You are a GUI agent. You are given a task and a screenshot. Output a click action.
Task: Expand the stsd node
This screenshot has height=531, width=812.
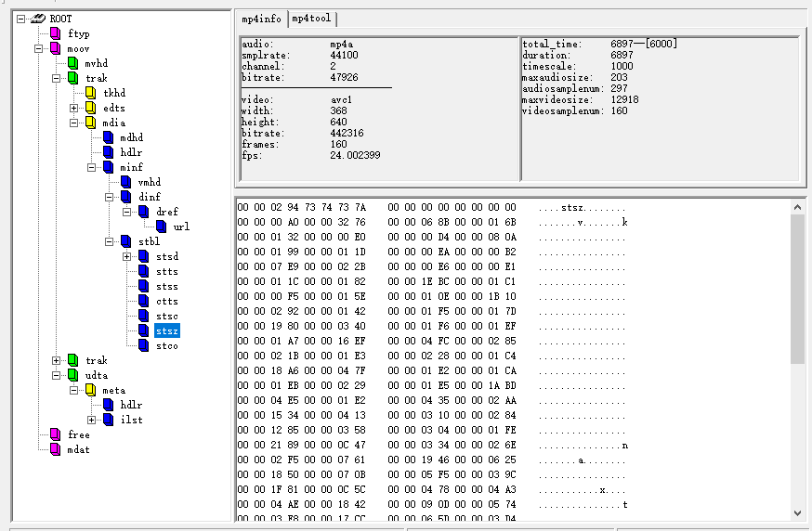[x=126, y=257]
